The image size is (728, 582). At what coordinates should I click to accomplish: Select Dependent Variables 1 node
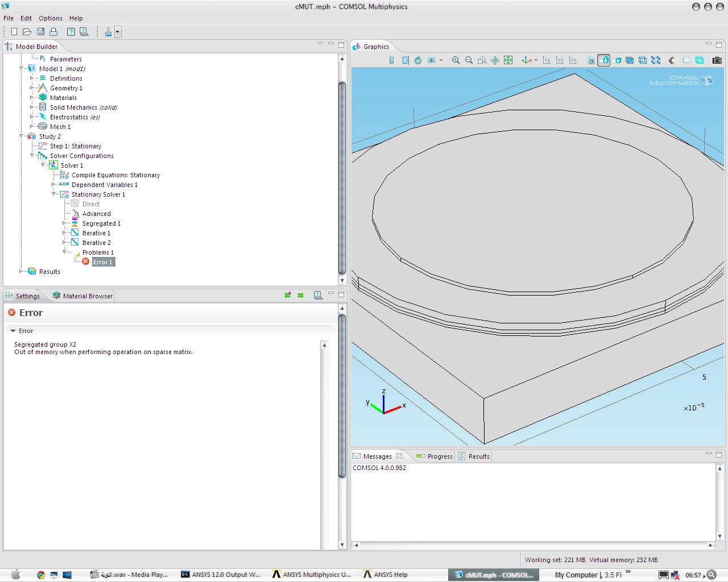tap(104, 185)
